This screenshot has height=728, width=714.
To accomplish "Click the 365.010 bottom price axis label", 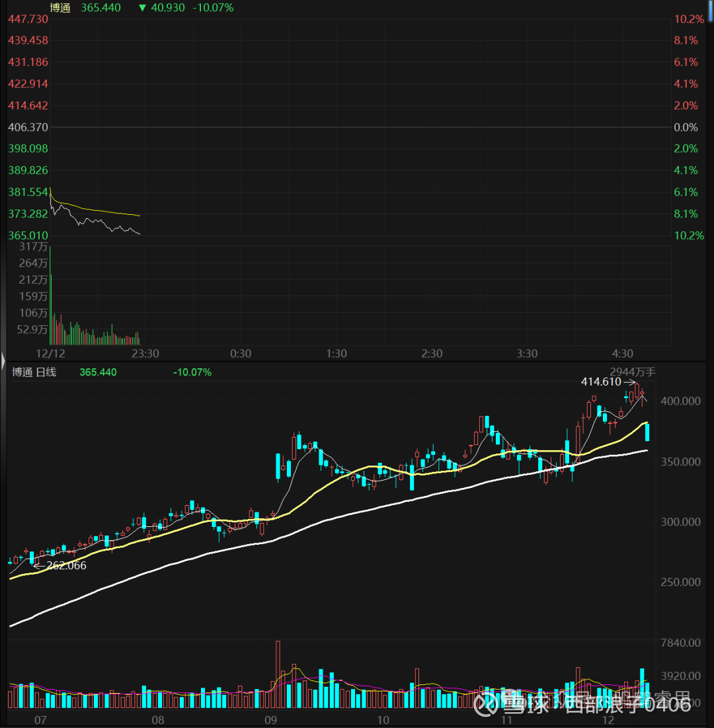I will pos(28,235).
